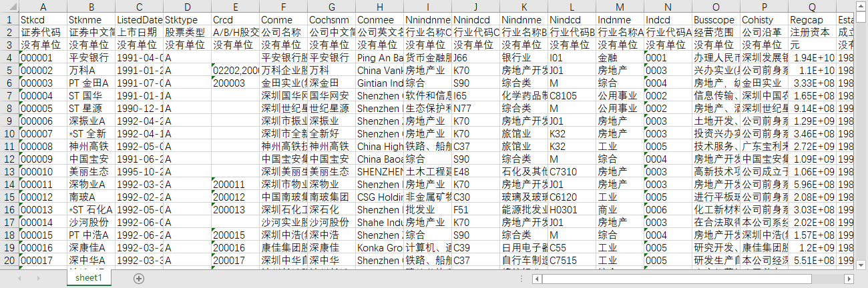868x288 pixels.
Task: Click stock code 000001 cell
Action: (43, 58)
